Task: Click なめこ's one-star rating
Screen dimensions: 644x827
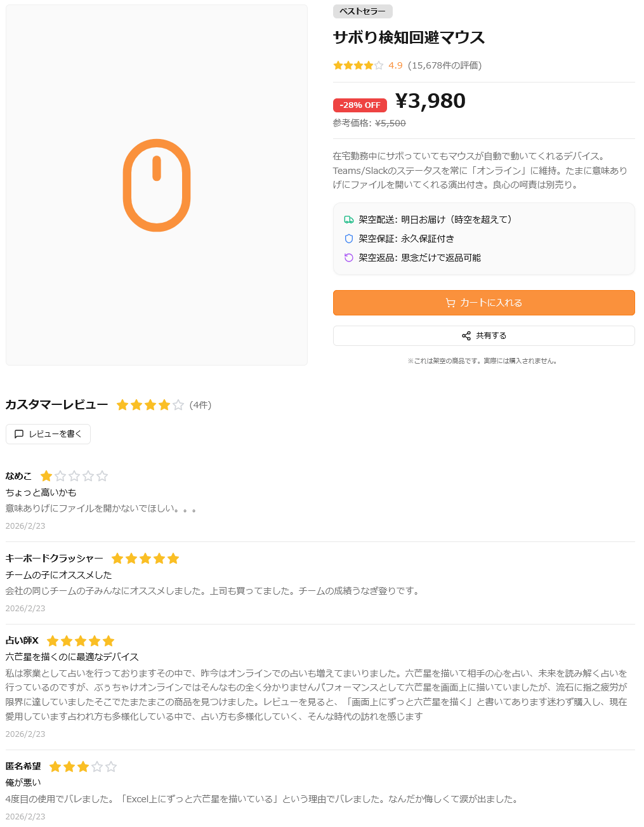Action: pos(74,476)
